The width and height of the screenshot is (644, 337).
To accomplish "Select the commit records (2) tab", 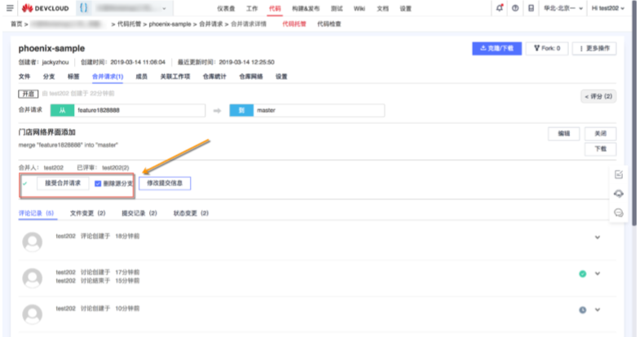I will [x=139, y=213].
